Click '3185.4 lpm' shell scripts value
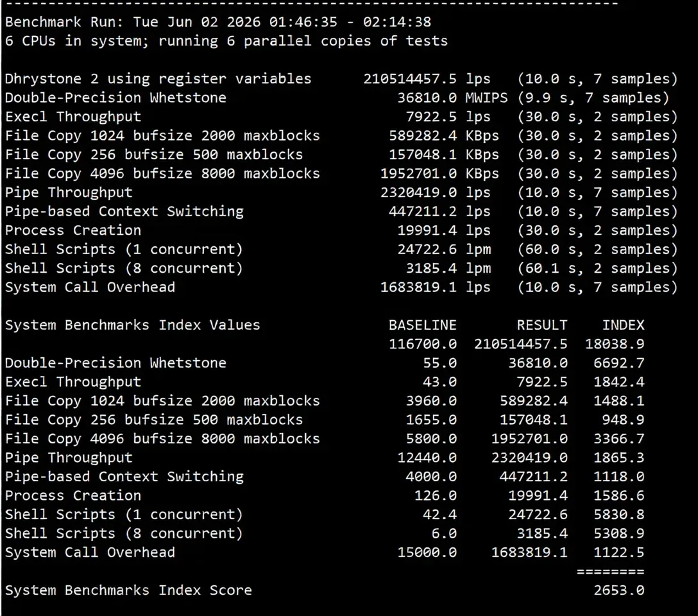The width and height of the screenshot is (698, 616). [448, 268]
